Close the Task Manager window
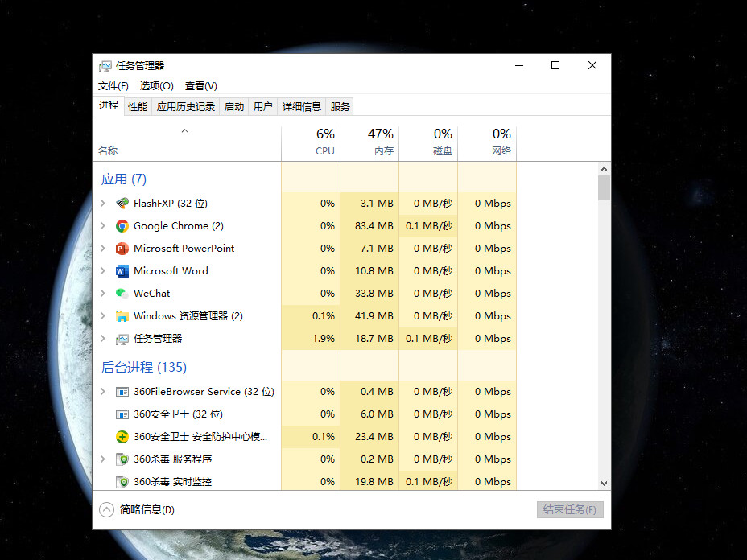747x560 pixels. pos(592,66)
